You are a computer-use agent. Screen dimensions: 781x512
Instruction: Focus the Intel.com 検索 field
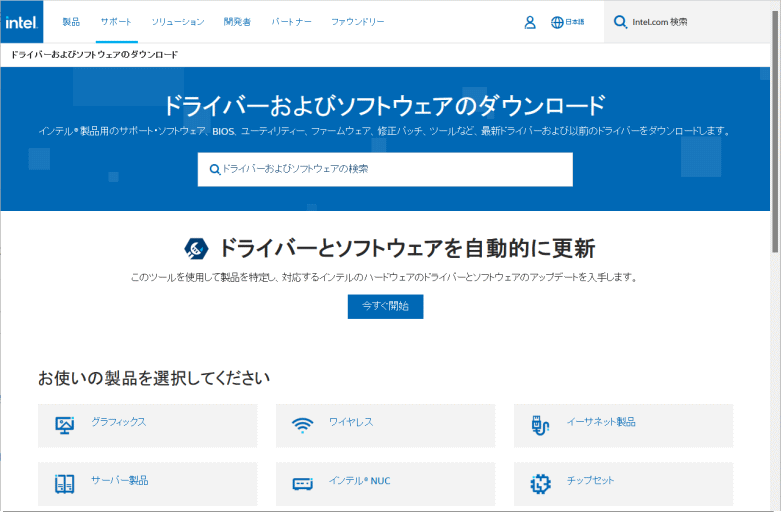click(x=687, y=22)
